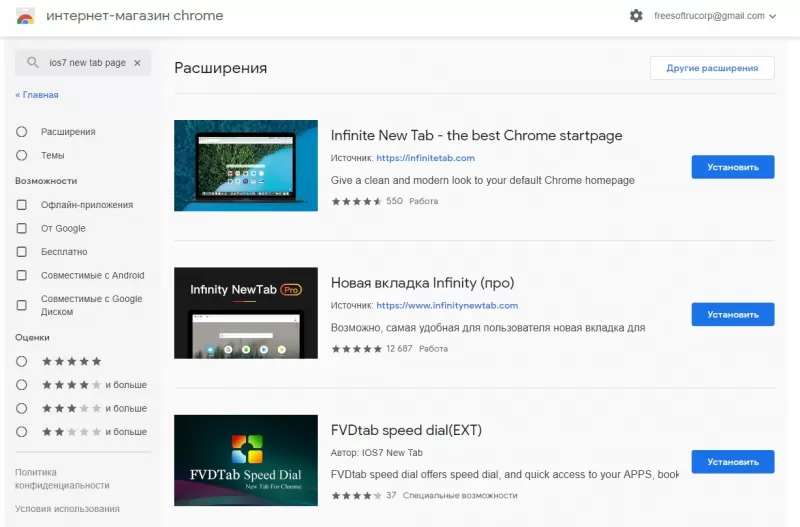The image size is (800, 527).
Task: Visit https://www.infinitynewtab.com source link
Action: 447,306
